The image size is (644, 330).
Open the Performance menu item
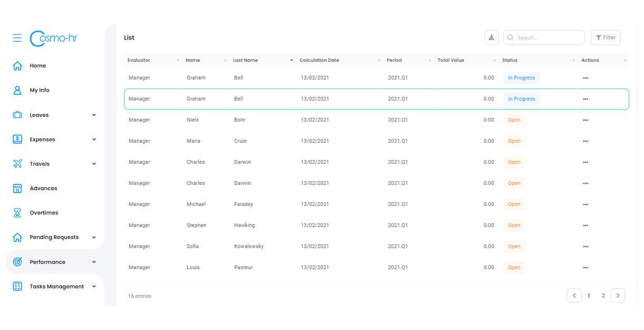[x=47, y=262]
